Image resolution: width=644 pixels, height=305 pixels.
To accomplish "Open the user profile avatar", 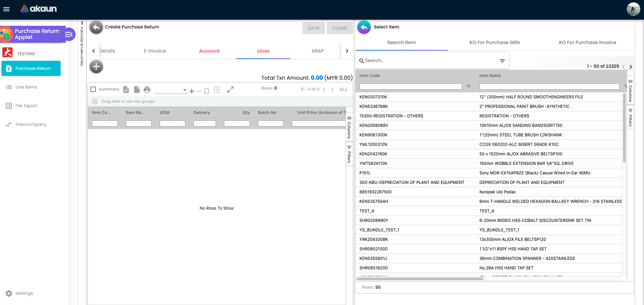I will click(x=633, y=9).
